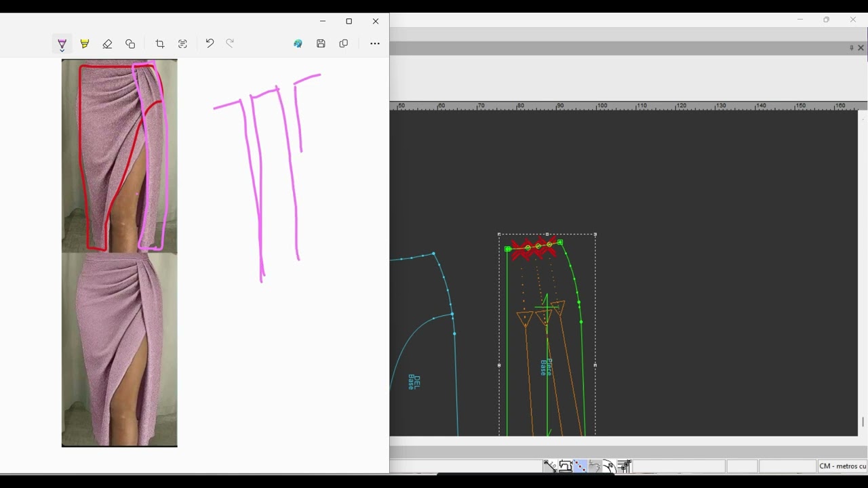Redo the last undone stroke
The height and width of the screenshot is (488, 868).
tap(230, 43)
